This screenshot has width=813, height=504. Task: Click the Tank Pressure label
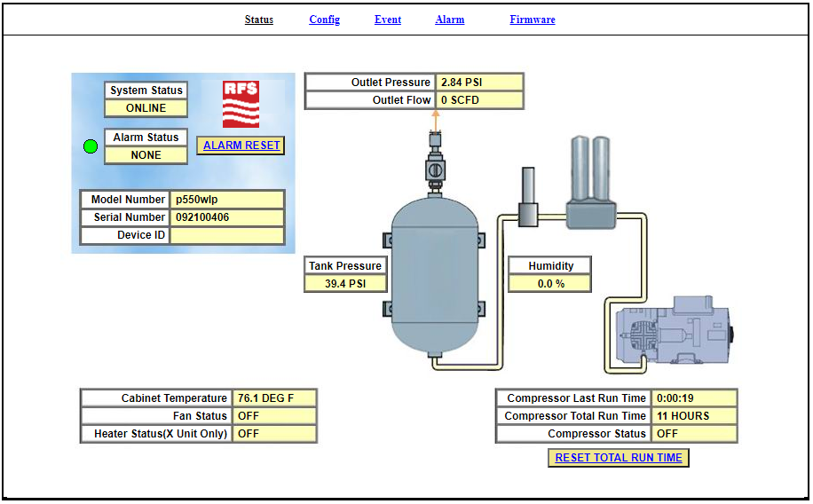[x=345, y=266]
